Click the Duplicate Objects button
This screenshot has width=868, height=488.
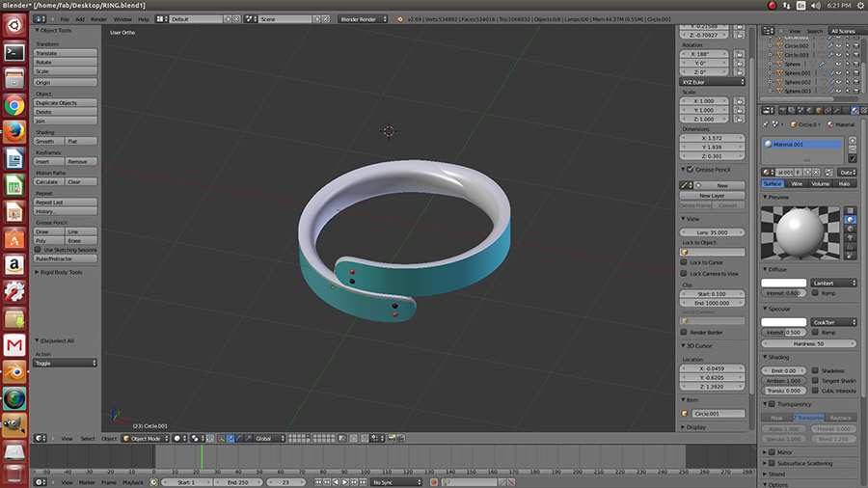point(66,102)
